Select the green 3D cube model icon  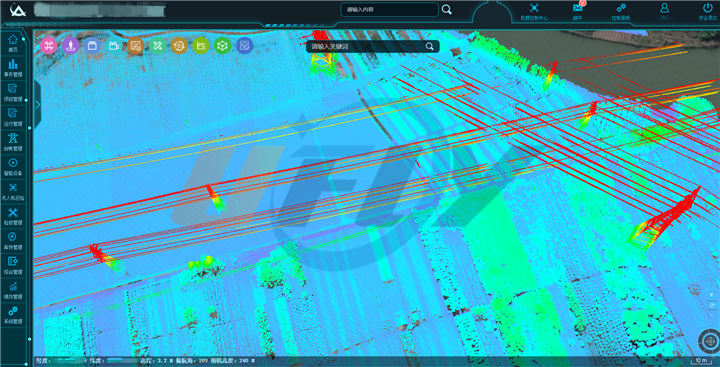223,45
